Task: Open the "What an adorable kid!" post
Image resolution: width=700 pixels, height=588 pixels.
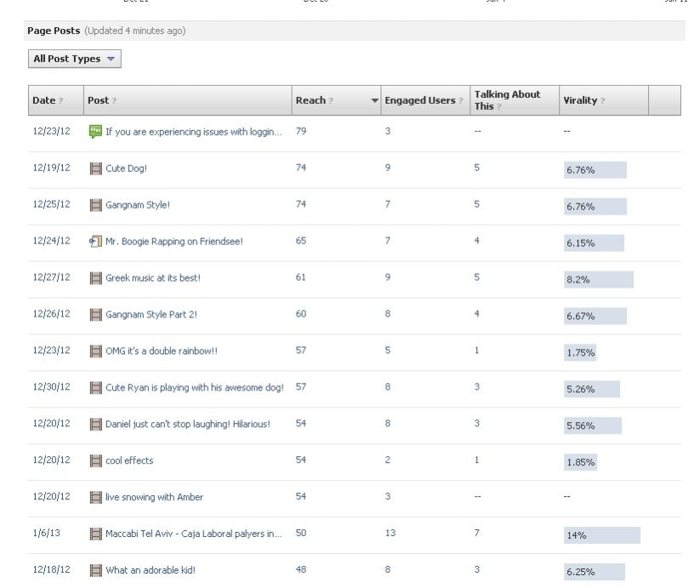Action: tap(151, 570)
